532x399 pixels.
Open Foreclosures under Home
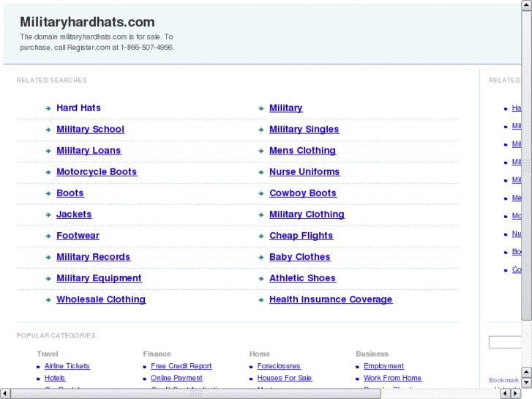click(x=279, y=366)
